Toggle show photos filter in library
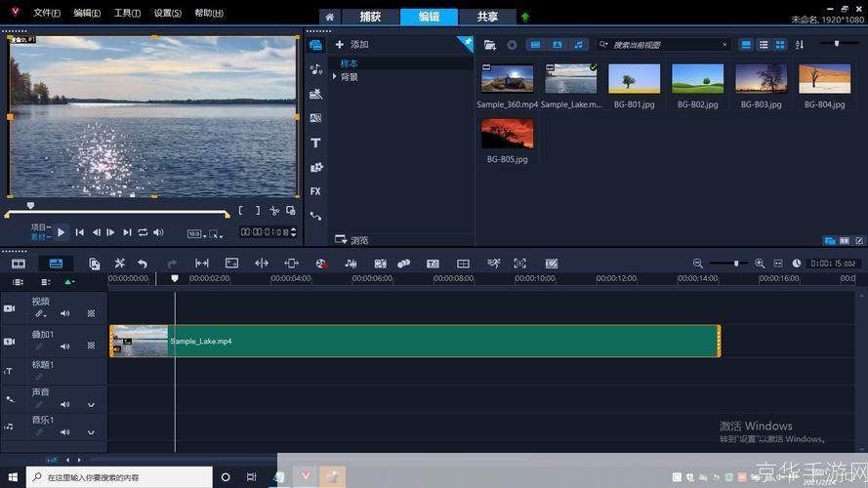Screen dimensions: 868x488 point(557,45)
